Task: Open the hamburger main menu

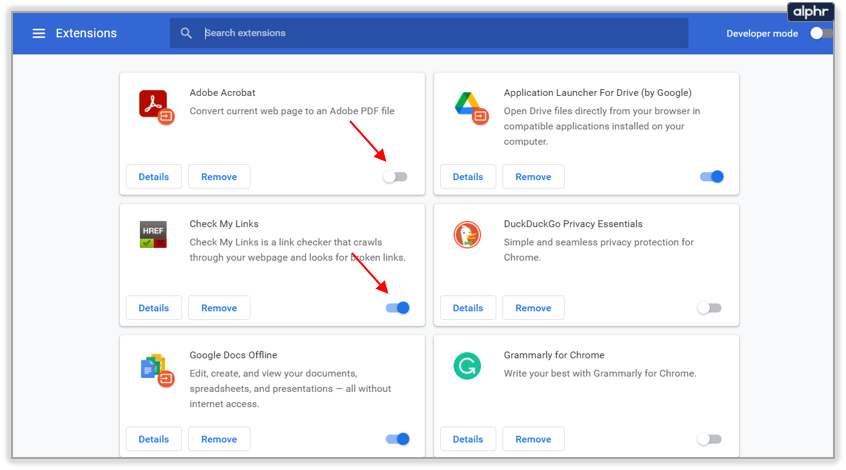Action: pyautogui.click(x=39, y=33)
